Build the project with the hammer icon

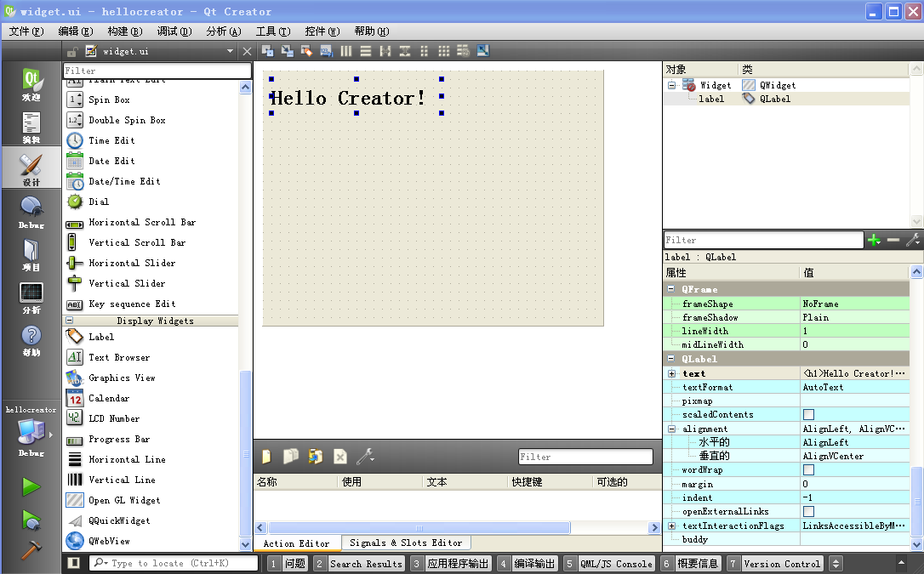[x=31, y=550]
